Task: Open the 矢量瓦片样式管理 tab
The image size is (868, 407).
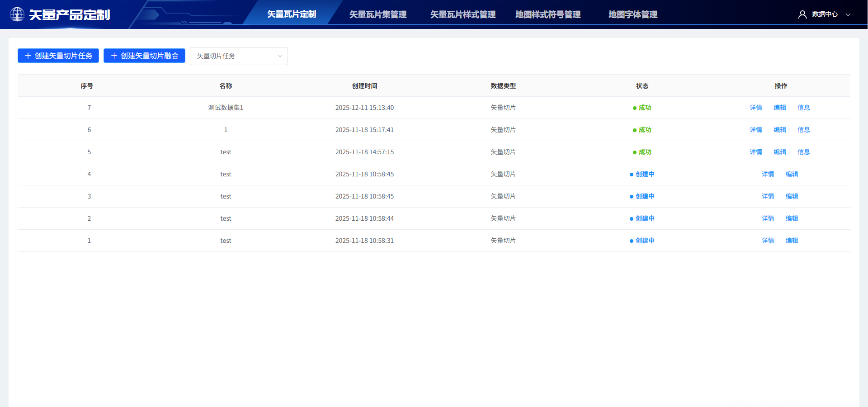Action: 462,14
